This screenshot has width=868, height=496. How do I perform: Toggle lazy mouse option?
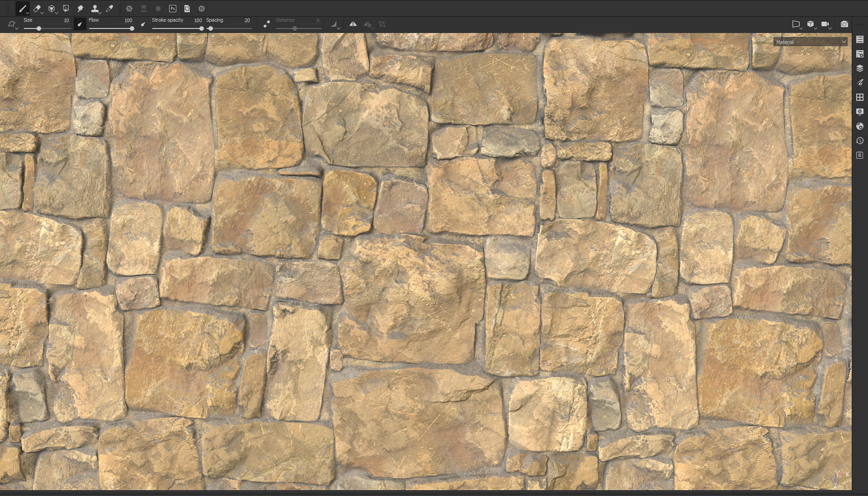[x=267, y=24]
